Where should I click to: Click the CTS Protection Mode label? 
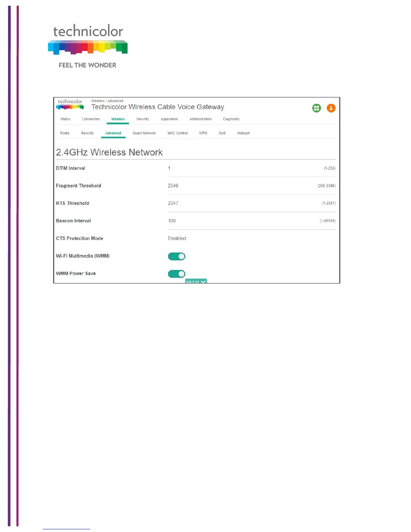point(80,238)
